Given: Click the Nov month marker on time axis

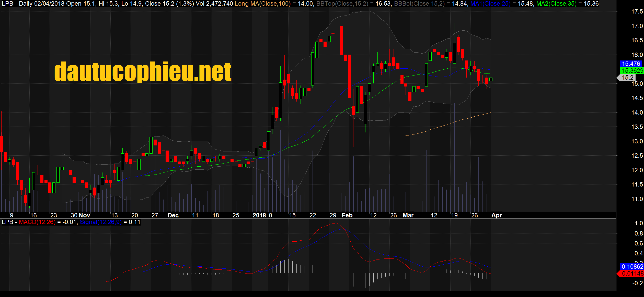Looking at the screenshot, I should [x=85, y=215].
